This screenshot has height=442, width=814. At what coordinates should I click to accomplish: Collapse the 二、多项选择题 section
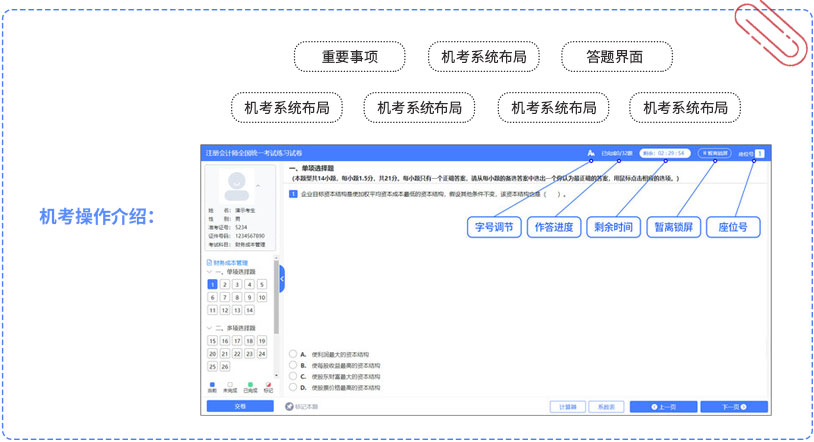209,328
